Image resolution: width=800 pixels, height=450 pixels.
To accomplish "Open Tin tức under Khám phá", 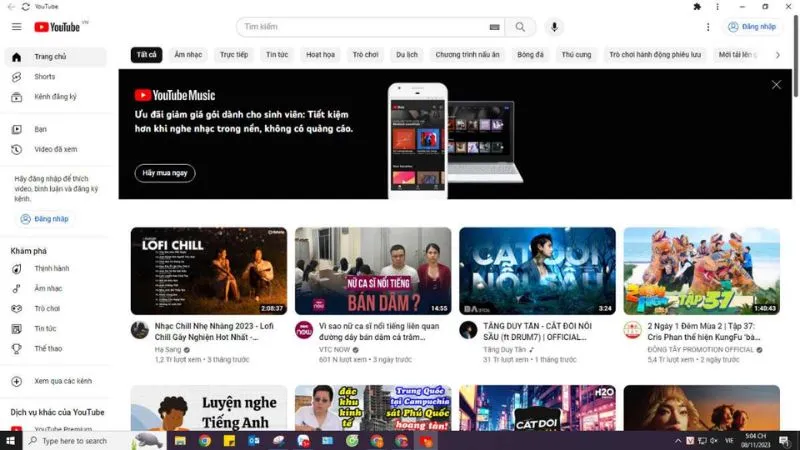I will (x=56, y=329).
